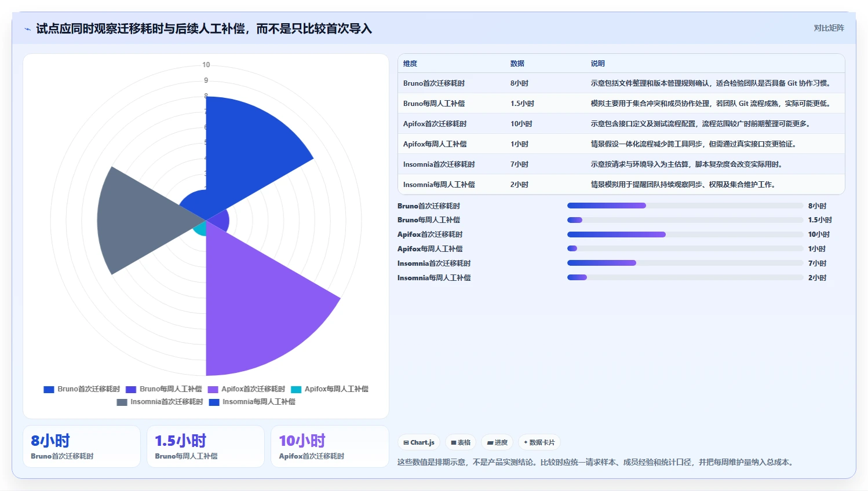Click the Insomnia首次迁移耗时 progress bar
This screenshot has height=491, width=868.
(x=685, y=263)
